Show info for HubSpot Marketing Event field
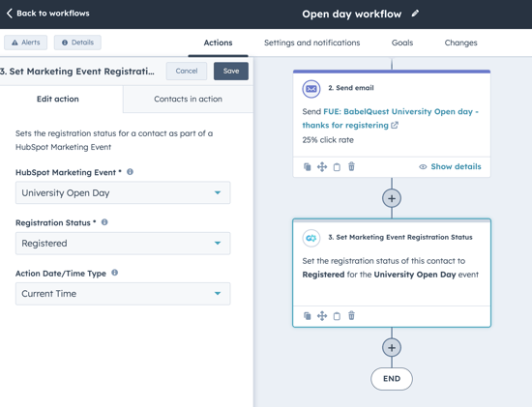The width and height of the screenshot is (532, 407). point(130,172)
